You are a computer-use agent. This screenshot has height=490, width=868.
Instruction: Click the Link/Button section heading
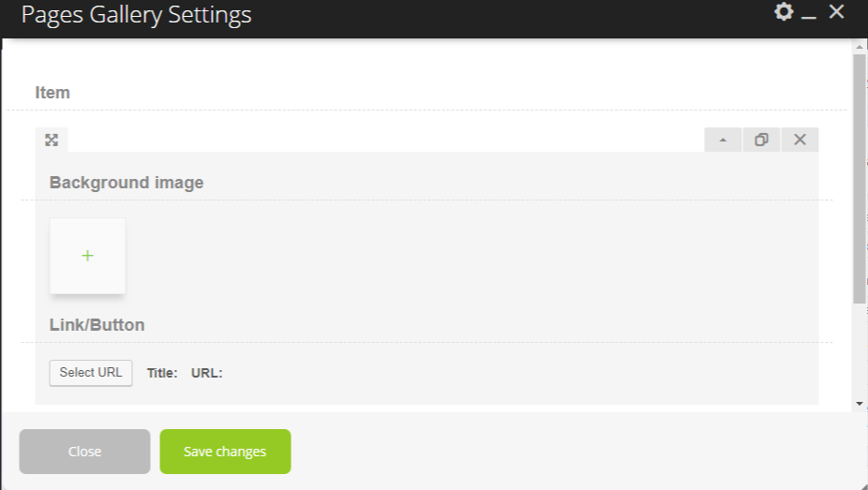point(97,325)
